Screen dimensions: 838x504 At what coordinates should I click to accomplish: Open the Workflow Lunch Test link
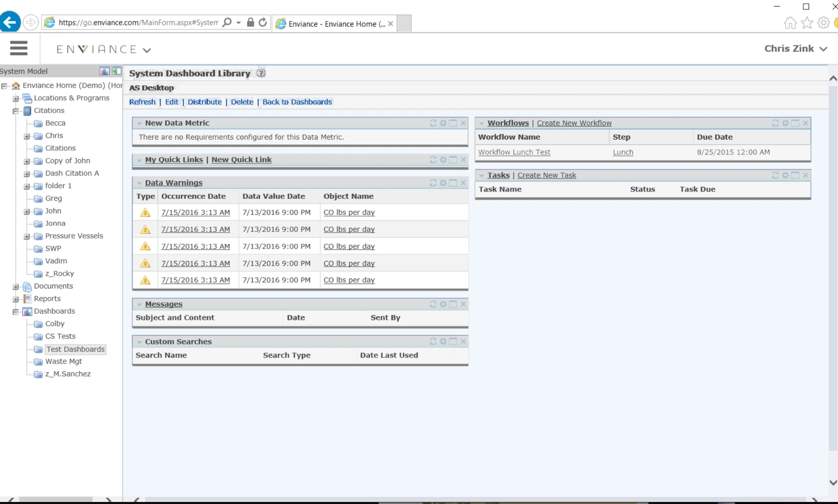click(514, 152)
